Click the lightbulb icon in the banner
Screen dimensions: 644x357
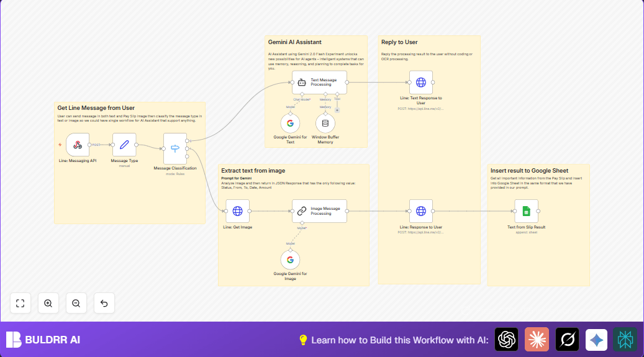tap(303, 340)
